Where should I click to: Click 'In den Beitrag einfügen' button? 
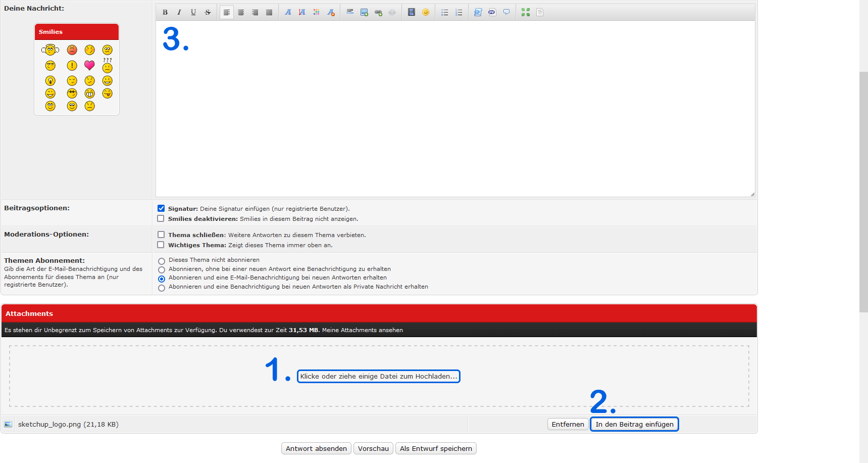click(x=634, y=424)
